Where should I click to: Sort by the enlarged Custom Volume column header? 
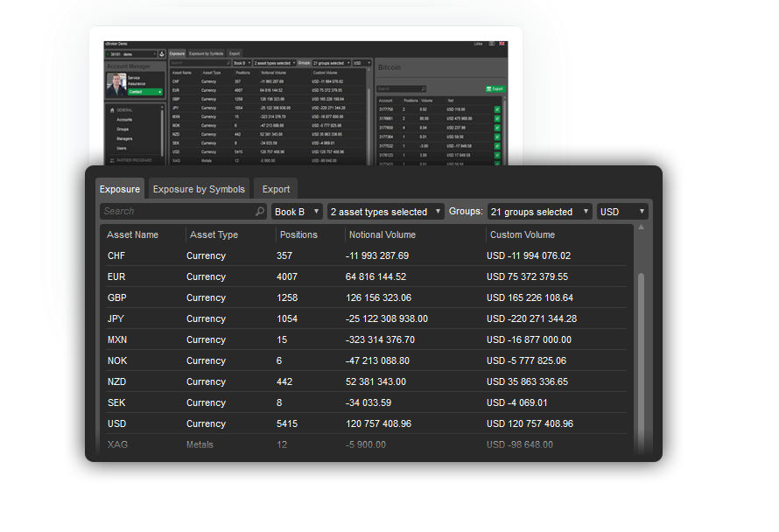pos(523,234)
